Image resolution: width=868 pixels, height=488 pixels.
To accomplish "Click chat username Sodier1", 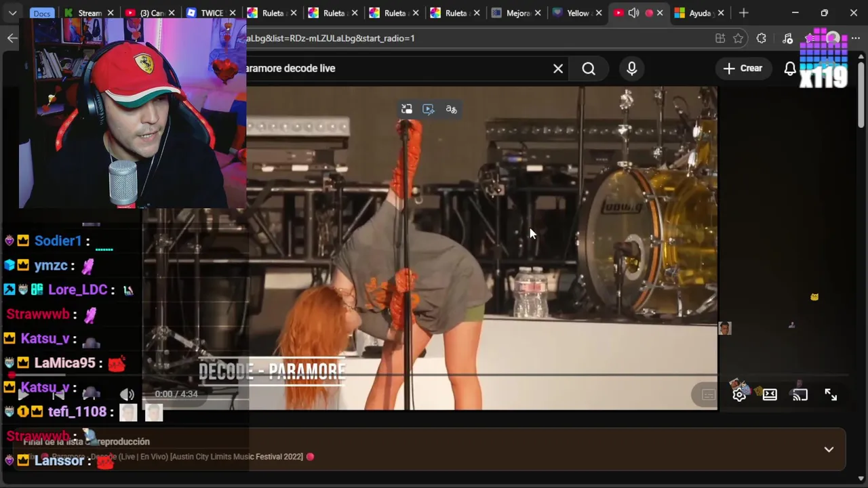I will click(58, 241).
